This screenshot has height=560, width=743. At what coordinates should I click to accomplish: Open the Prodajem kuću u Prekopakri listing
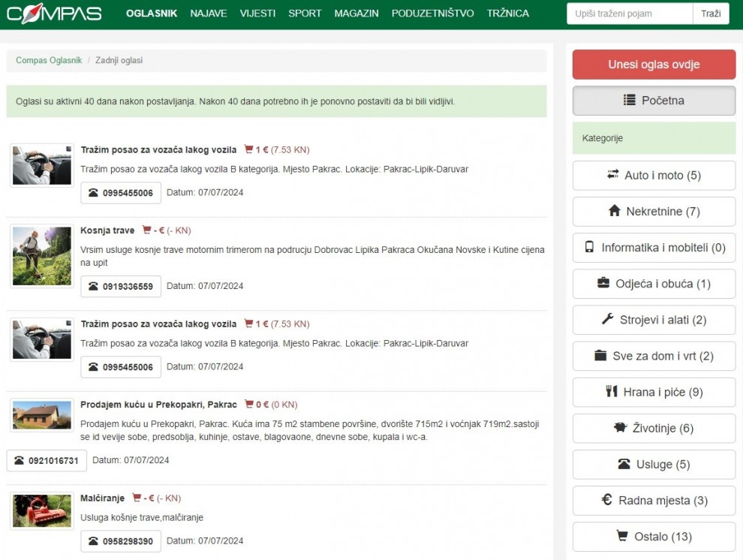(x=158, y=405)
